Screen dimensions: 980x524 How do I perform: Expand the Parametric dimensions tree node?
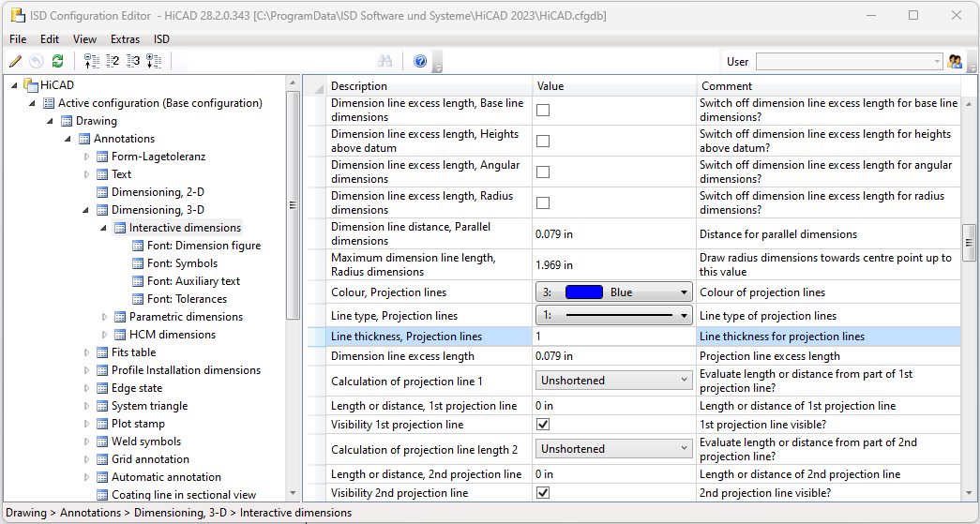pyautogui.click(x=105, y=317)
